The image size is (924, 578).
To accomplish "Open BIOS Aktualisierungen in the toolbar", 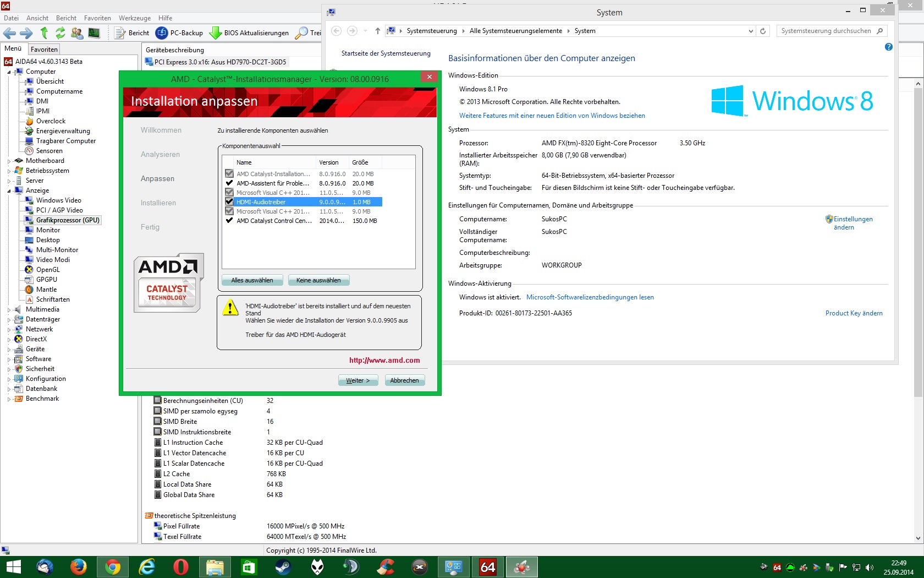I will tap(249, 33).
